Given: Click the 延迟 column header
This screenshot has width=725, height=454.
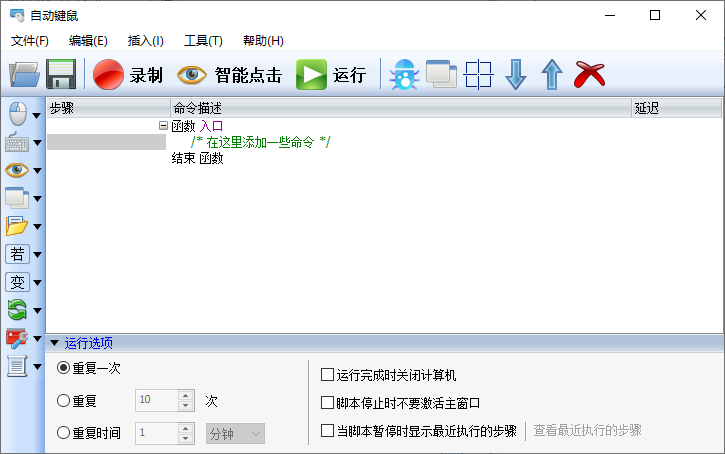Looking at the screenshot, I should coord(676,108).
